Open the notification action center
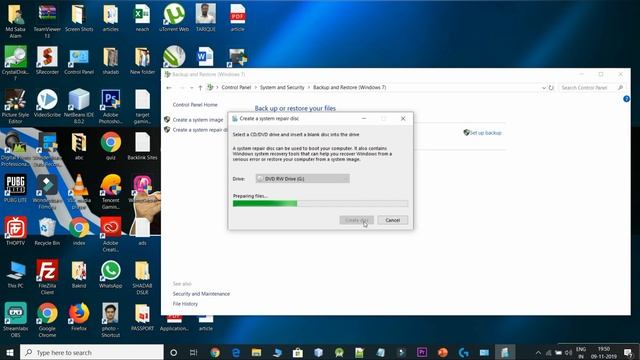The height and width of the screenshot is (360, 640). pos(629,352)
